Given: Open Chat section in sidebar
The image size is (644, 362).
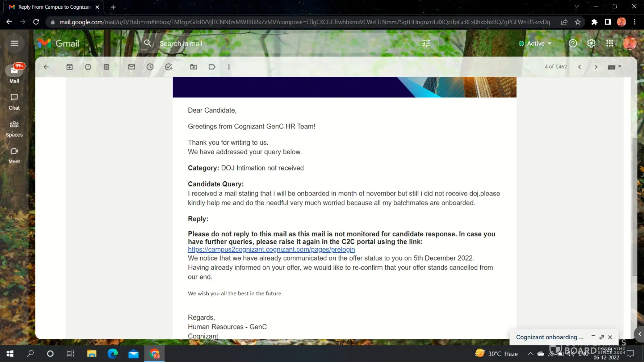Looking at the screenshot, I should [14, 102].
